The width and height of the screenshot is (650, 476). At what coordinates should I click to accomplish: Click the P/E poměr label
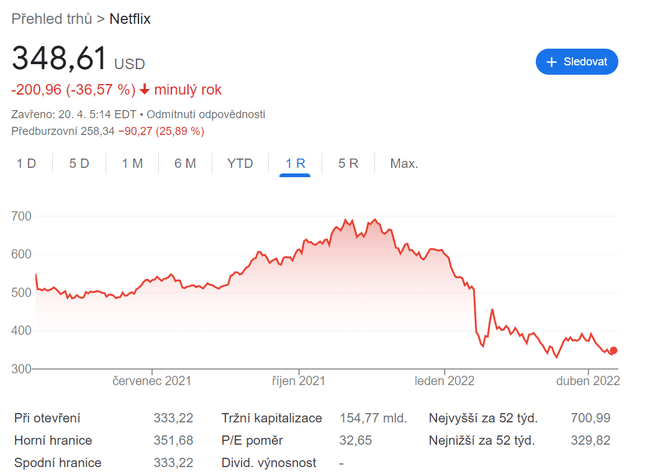coord(252,440)
